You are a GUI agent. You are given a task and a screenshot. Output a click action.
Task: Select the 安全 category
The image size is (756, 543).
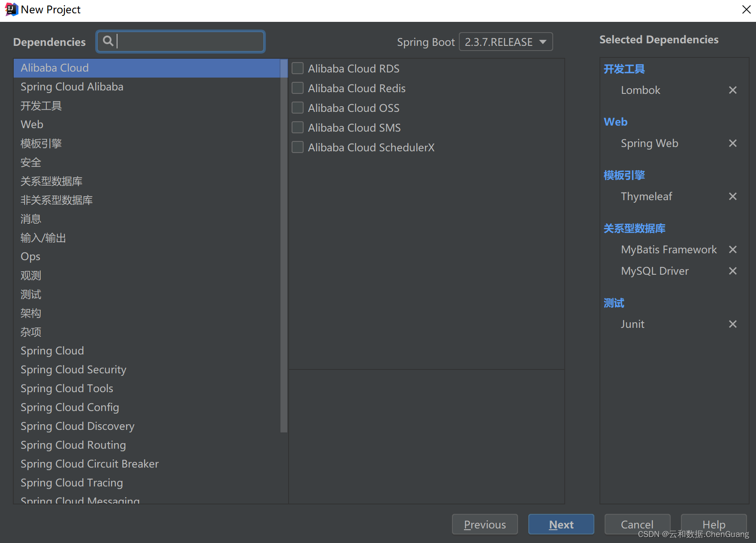[147, 162]
